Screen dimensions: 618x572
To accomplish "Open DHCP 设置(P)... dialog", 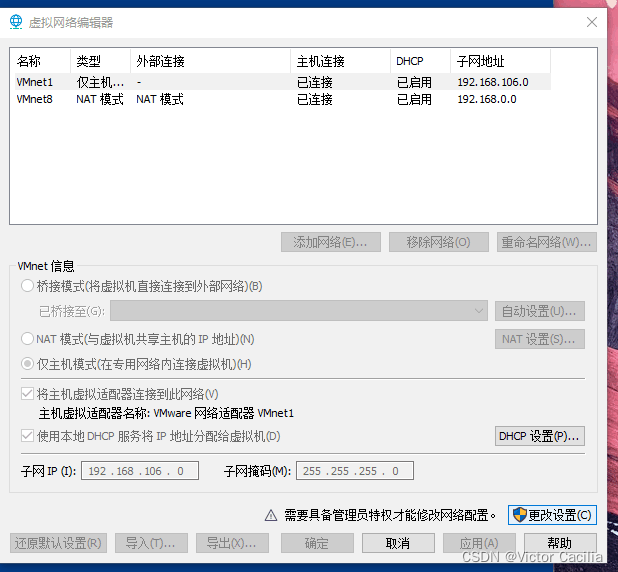I will point(540,436).
